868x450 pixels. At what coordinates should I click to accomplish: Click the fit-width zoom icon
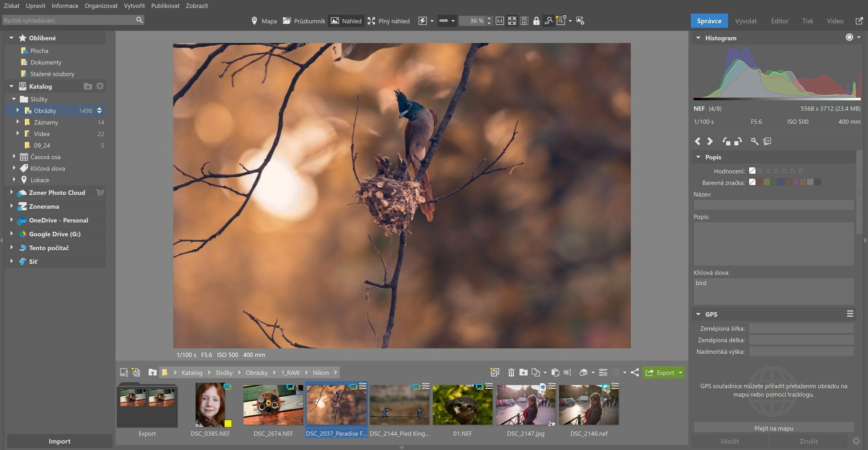(x=524, y=21)
